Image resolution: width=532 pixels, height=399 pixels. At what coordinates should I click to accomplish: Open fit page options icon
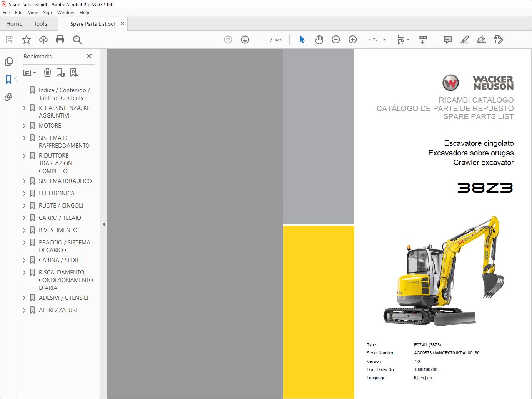pos(403,40)
